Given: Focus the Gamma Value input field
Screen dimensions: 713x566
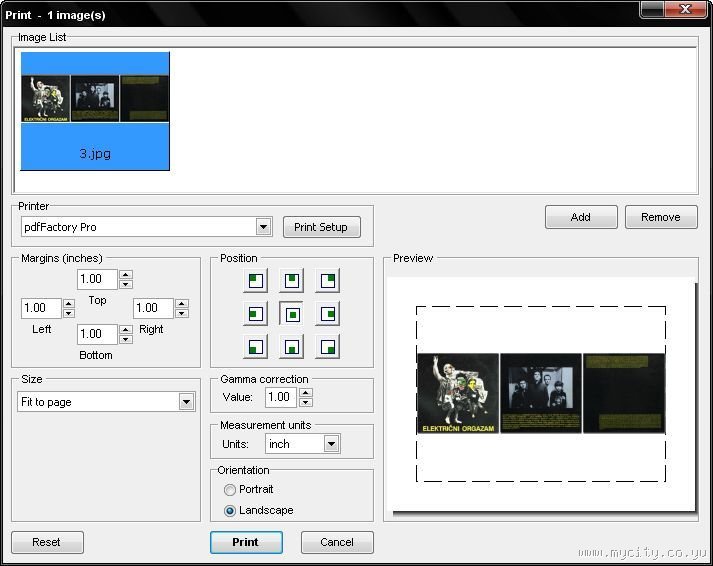Looking at the screenshot, I should click(281, 397).
